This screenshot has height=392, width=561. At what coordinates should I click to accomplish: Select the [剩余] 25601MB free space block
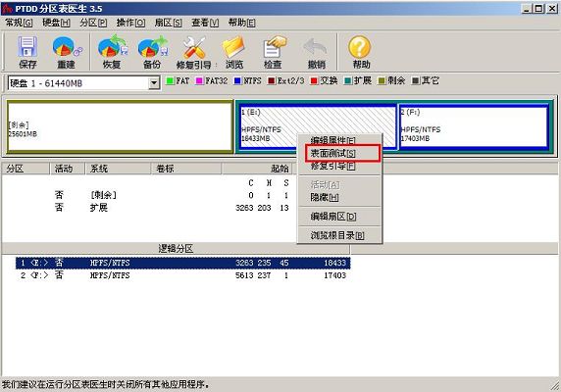click(119, 126)
